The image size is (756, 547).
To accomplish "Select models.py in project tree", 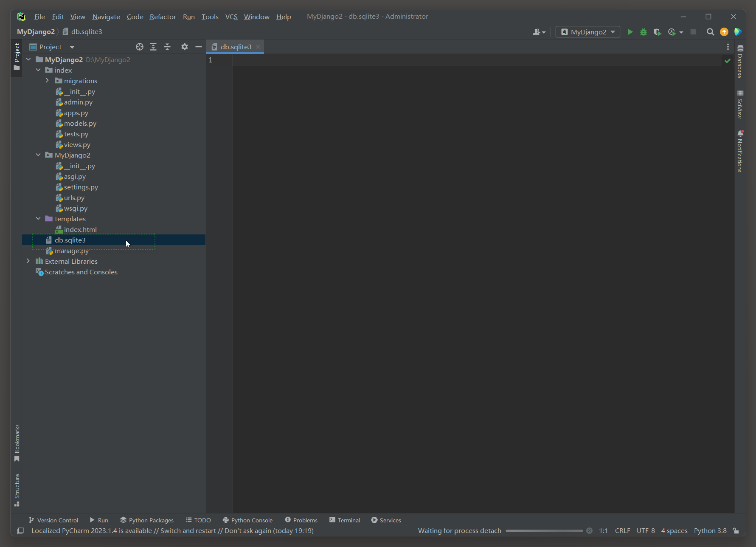I will tap(80, 123).
